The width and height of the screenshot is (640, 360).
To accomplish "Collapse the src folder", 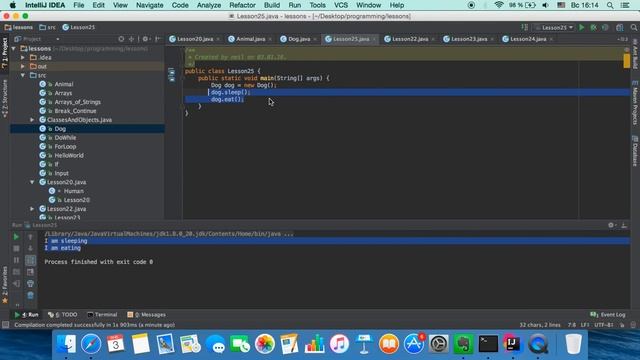I will [x=23, y=75].
